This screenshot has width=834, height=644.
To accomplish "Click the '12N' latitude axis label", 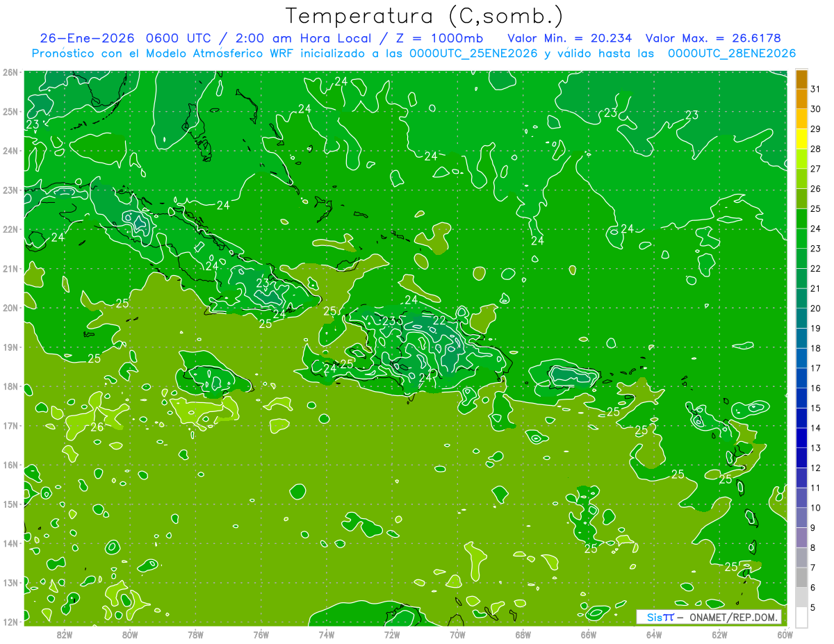I will click(x=11, y=622).
